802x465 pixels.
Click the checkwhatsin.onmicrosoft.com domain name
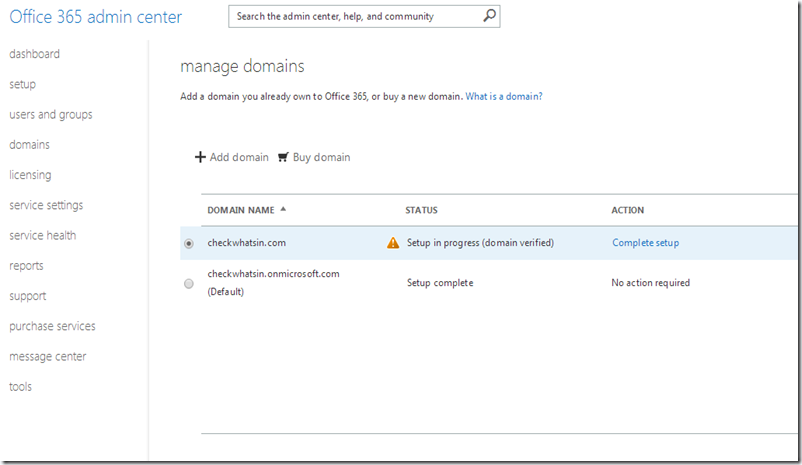coord(273,274)
